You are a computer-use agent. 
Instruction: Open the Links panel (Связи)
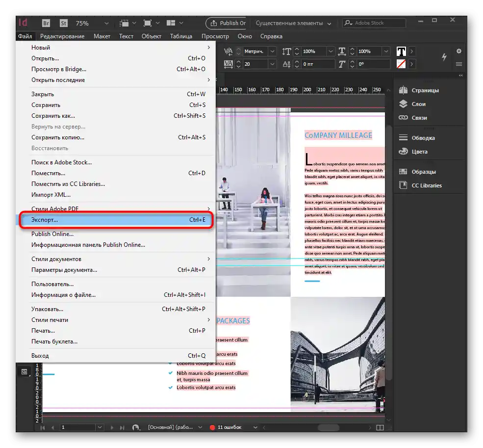(419, 118)
